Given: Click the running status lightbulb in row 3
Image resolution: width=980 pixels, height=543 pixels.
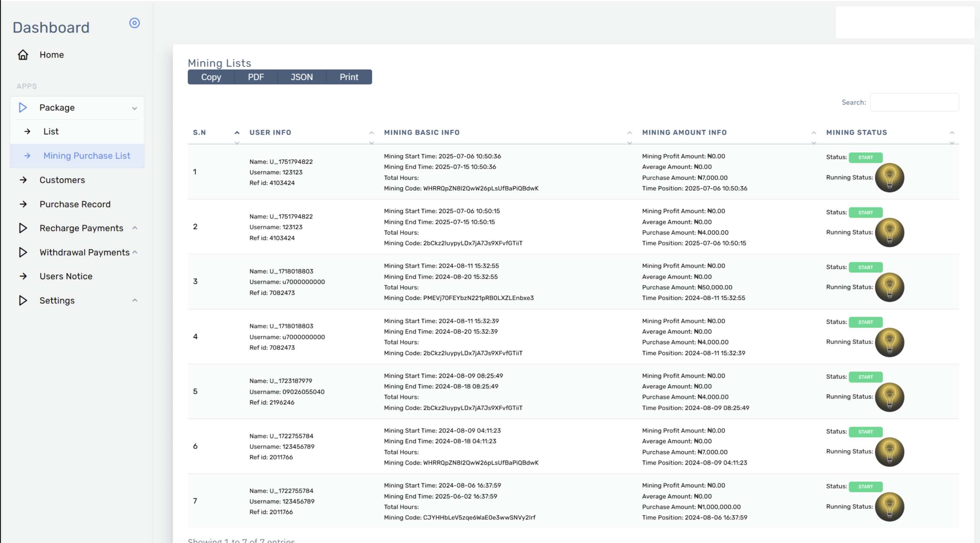Looking at the screenshot, I should click(x=889, y=287).
